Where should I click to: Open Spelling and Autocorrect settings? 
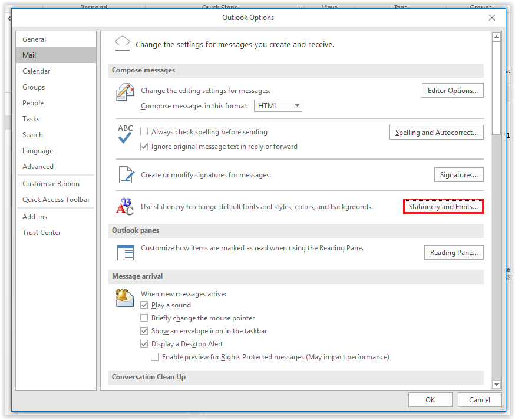tap(437, 133)
